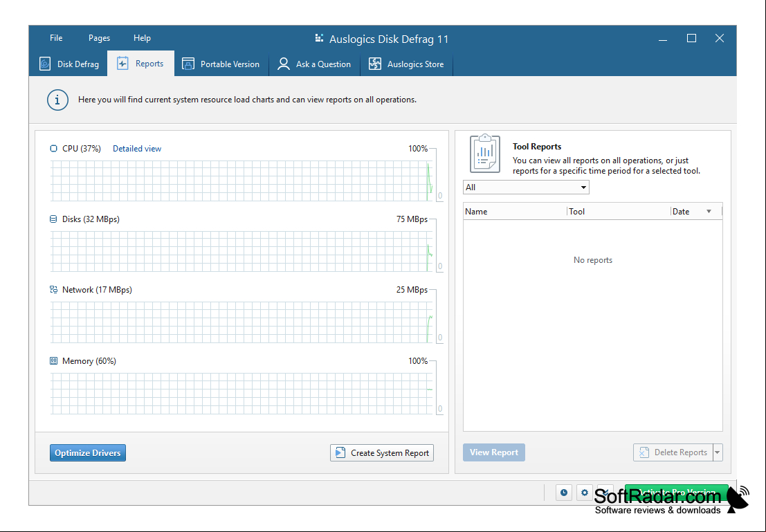This screenshot has height=532, width=766.
Task: Click the Network activity chart
Action: 241,322
